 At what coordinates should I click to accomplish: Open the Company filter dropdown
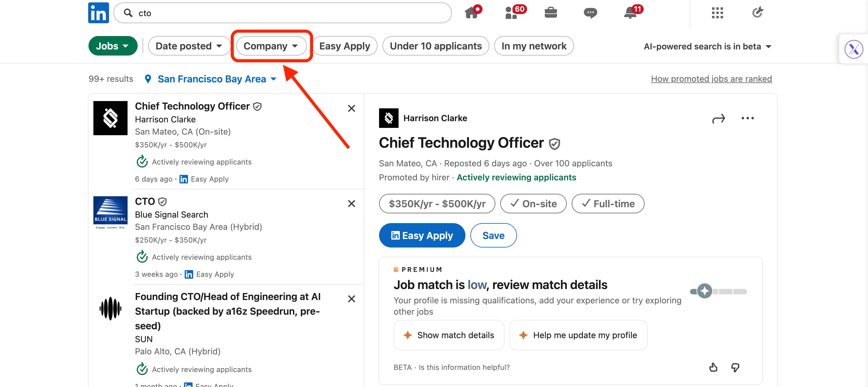(x=271, y=46)
